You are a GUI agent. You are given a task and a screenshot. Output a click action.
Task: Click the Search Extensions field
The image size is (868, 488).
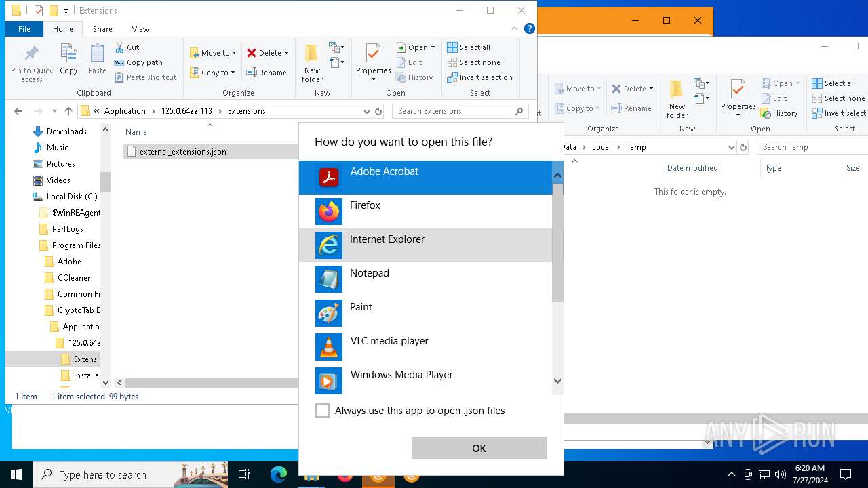[460, 111]
